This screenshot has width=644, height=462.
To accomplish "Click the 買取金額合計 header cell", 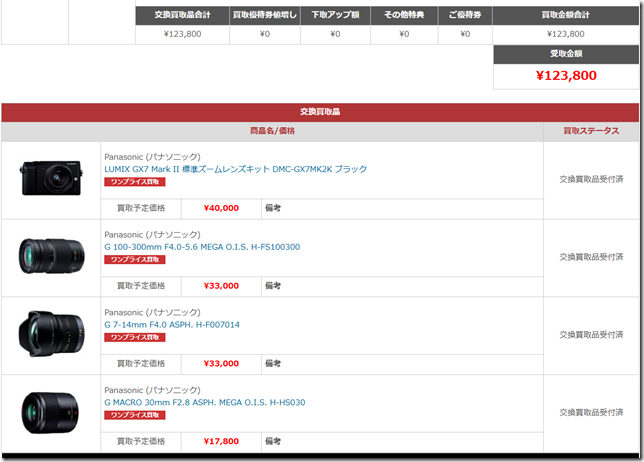I will click(x=565, y=16).
